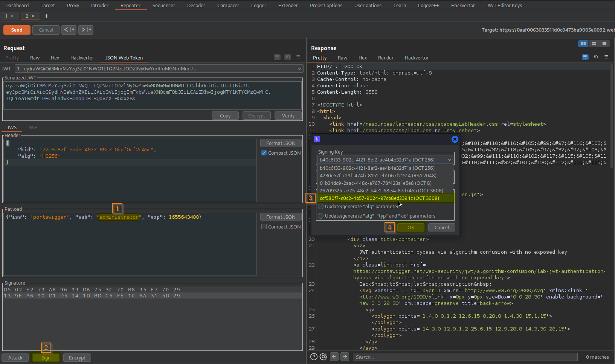Open request panel hamburger menu
The width and height of the screenshot is (615, 364).
point(298,57)
